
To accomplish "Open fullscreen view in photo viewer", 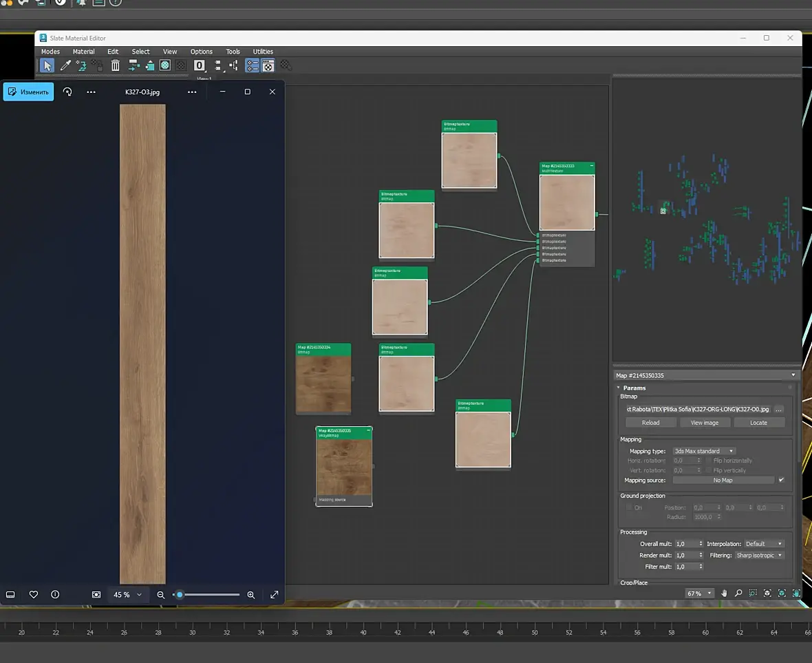I will [x=274, y=595].
